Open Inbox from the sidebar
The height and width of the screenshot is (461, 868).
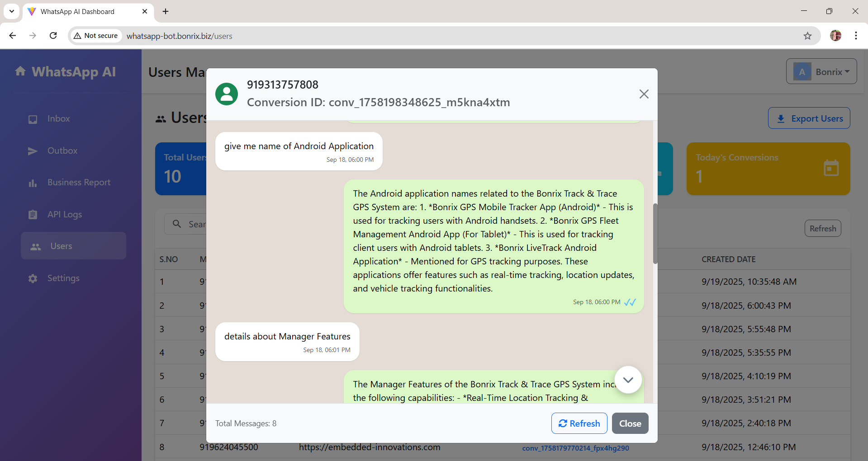pyautogui.click(x=33, y=119)
